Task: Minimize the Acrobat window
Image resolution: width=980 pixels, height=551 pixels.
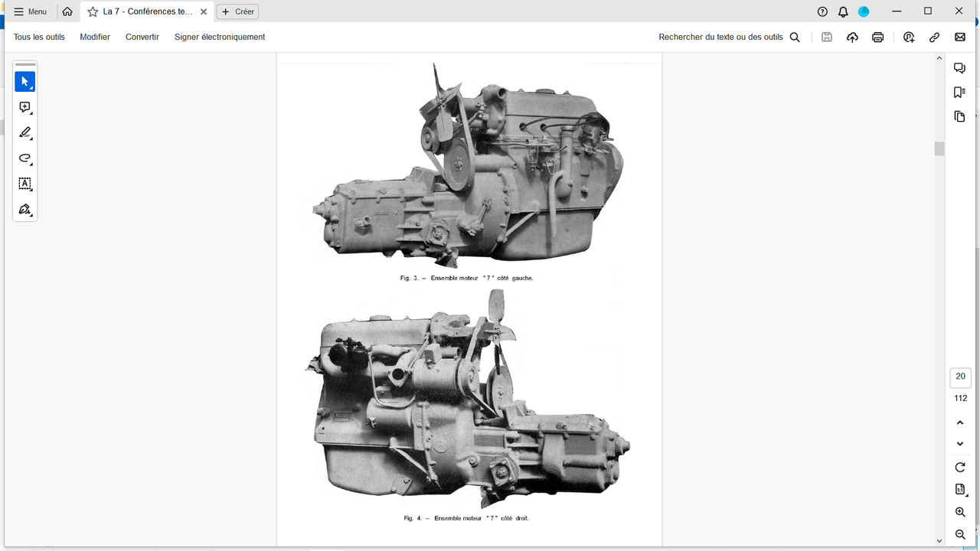Action: 897,11
